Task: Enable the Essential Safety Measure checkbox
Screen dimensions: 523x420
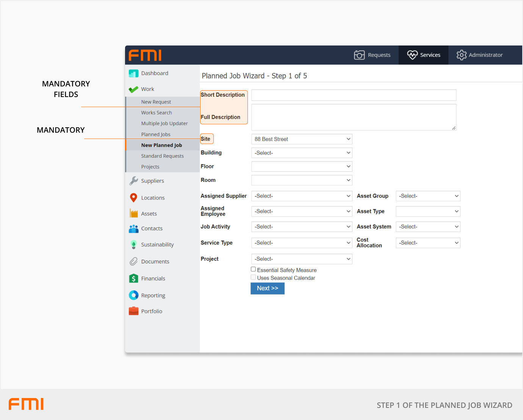Action: pos(253,270)
